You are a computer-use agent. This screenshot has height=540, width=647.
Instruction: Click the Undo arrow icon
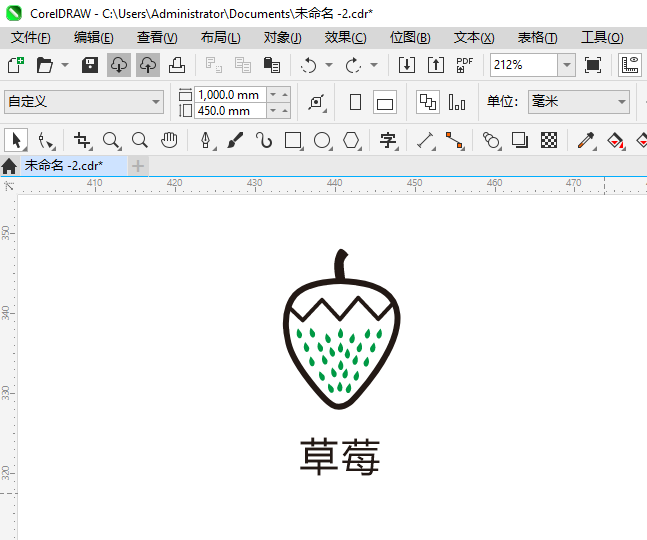tap(308, 65)
